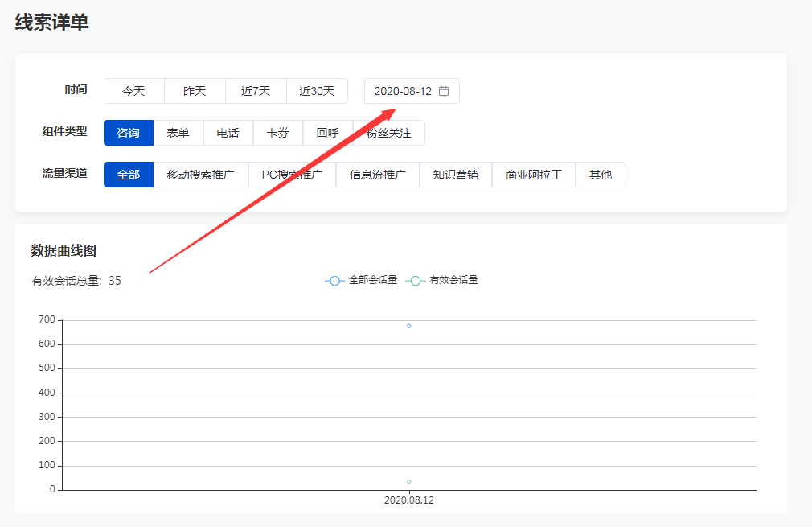Screen dimensions: 812x527
Task: Choose 电话 component type
Action: point(228,133)
